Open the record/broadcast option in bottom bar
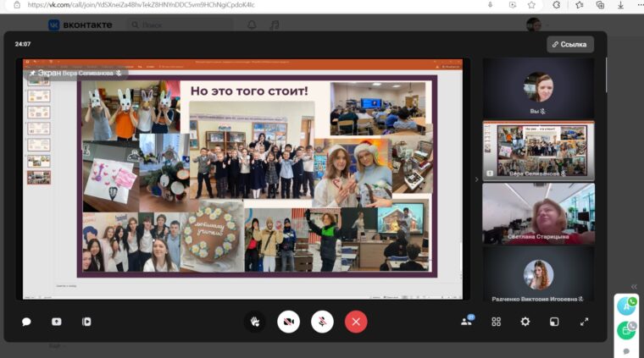Screen dimensions: 644x358 86,322
